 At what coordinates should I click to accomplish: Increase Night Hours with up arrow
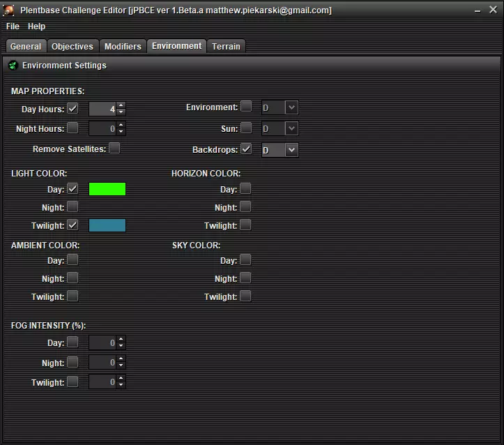[121, 125]
